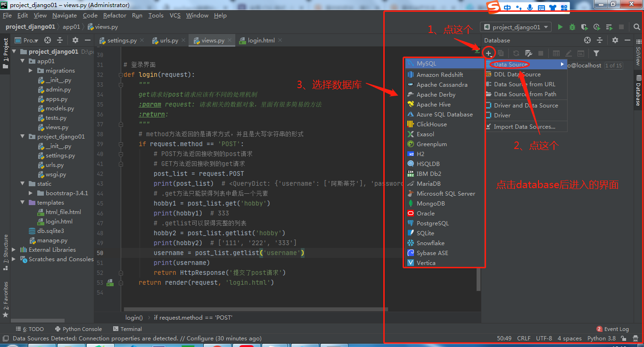Toggle the Event Log tool window

point(612,329)
